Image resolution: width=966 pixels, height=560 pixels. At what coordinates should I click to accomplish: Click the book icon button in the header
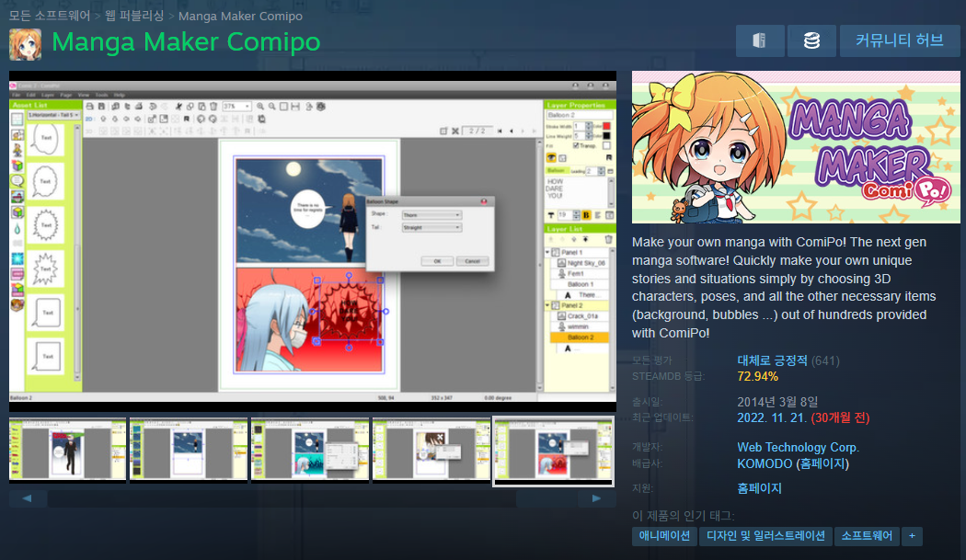pos(760,40)
